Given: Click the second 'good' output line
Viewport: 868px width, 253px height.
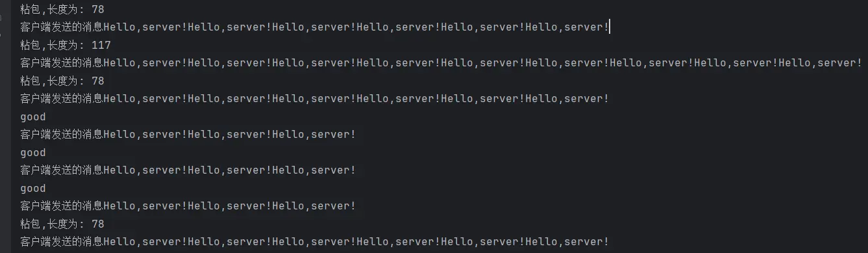Looking at the screenshot, I should [x=33, y=153].
